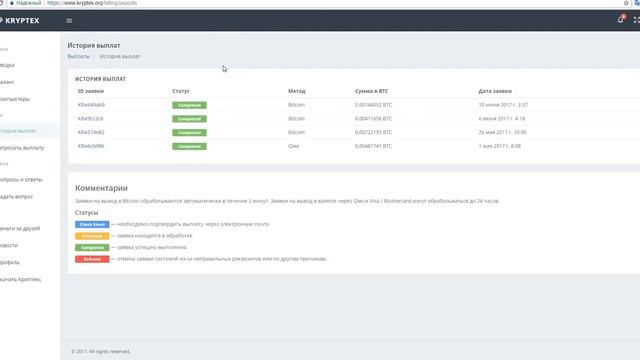Click the kryptex.org URL in the address bar
Image resolution: width=640 pixels, height=360 pixels.
click(x=92, y=3)
